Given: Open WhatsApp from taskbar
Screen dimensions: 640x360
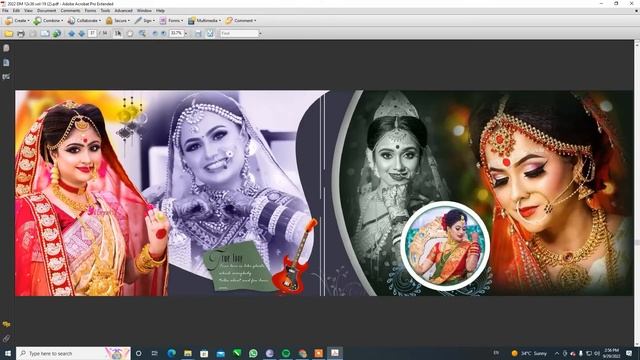Looking at the screenshot, I should (x=253, y=353).
